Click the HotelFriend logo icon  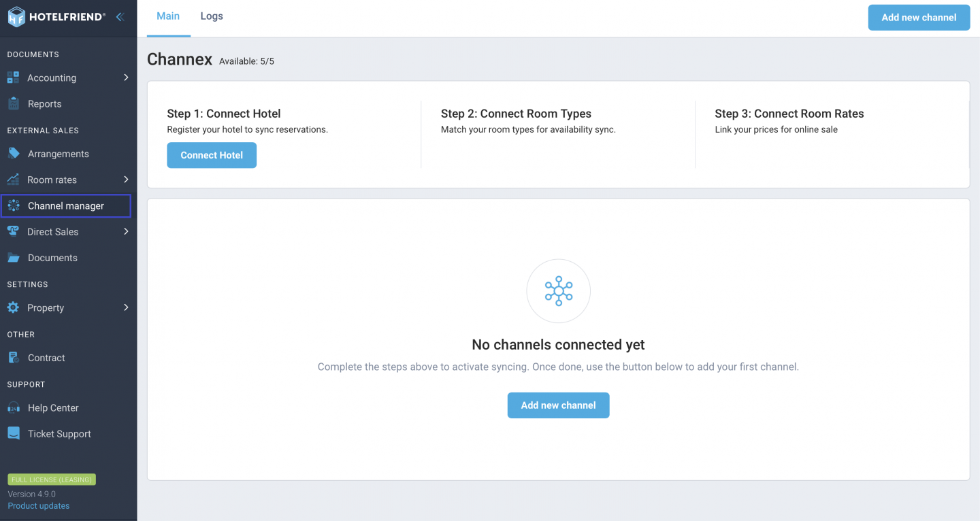tap(16, 17)
